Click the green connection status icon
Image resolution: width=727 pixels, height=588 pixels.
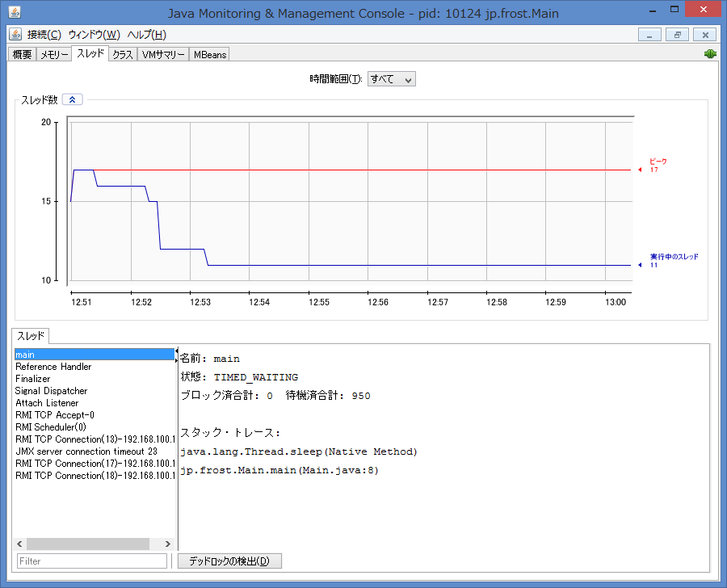[x=709, y=52]
